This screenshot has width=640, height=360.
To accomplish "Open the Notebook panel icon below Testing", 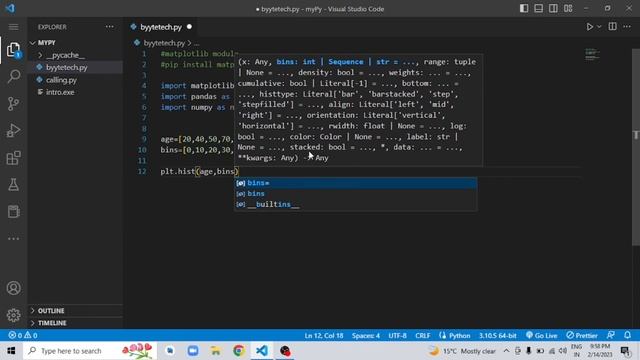I will (x=13, y=211).
